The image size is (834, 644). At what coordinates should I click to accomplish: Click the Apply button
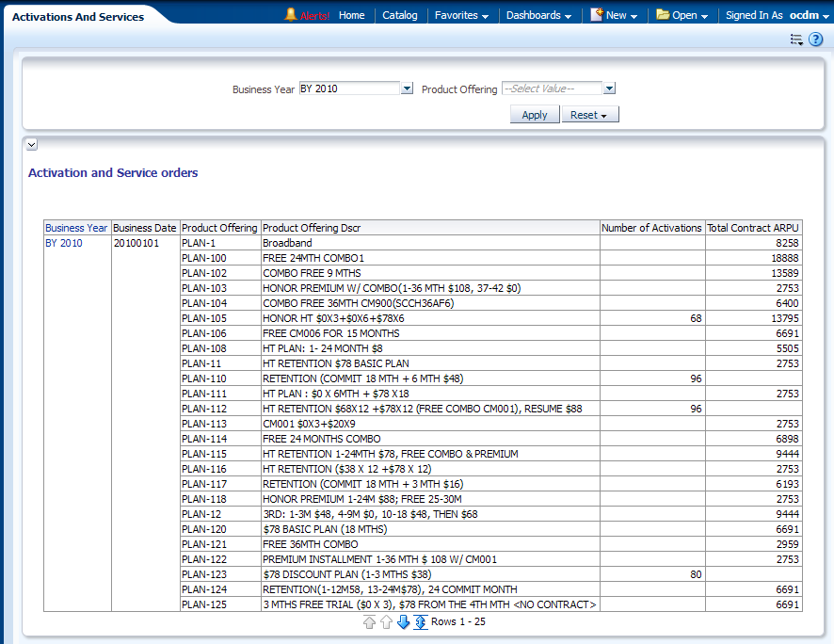point(535,115)
